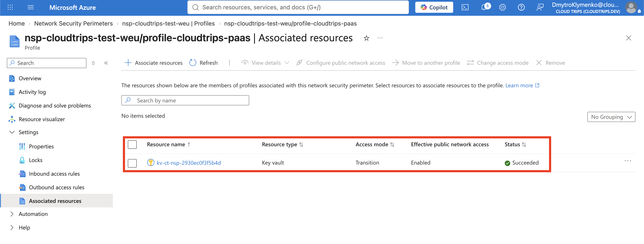Focus the Search by name filter

click(x=185, y=100)
